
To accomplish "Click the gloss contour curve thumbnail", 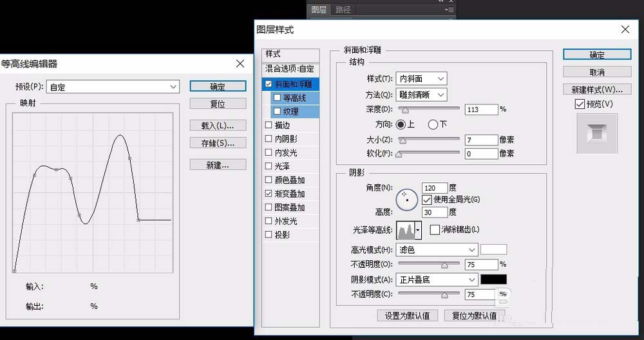I will pos(406,230).
